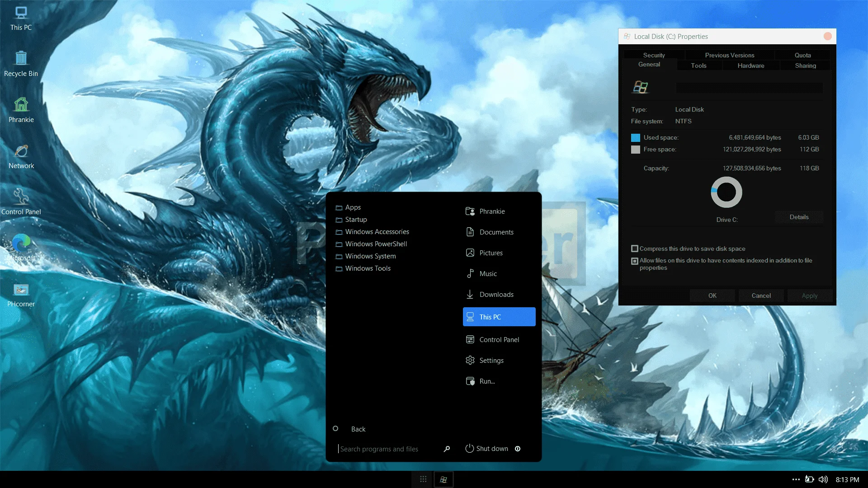Show hidden tray icons via three dots
This screenshot has width=868, height=488.
[796, 479]
